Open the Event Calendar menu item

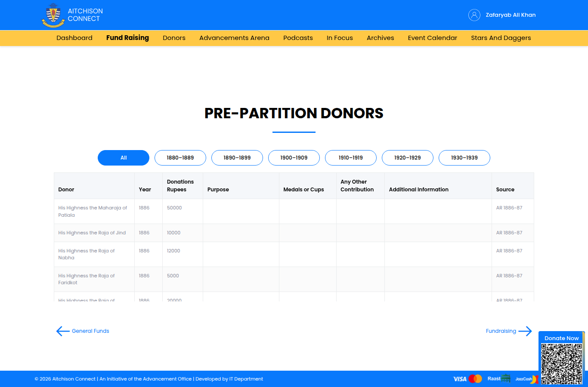[x=433, y=38]
